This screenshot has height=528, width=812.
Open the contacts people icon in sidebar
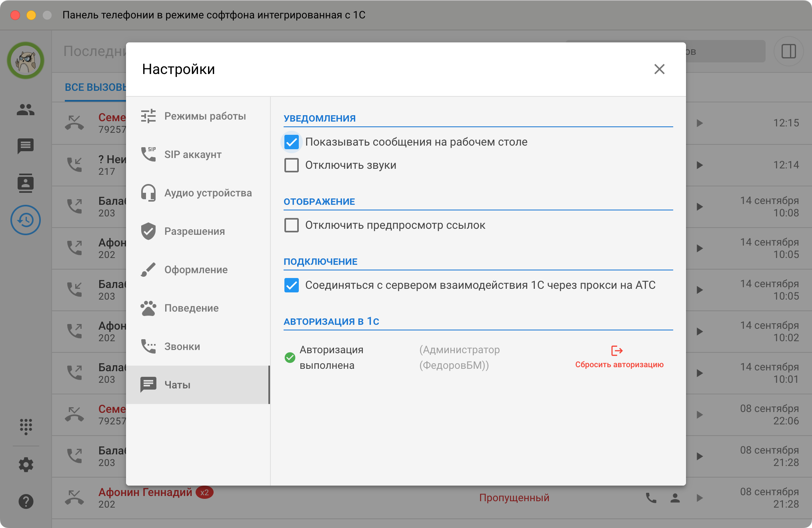[x=26, y=109]
